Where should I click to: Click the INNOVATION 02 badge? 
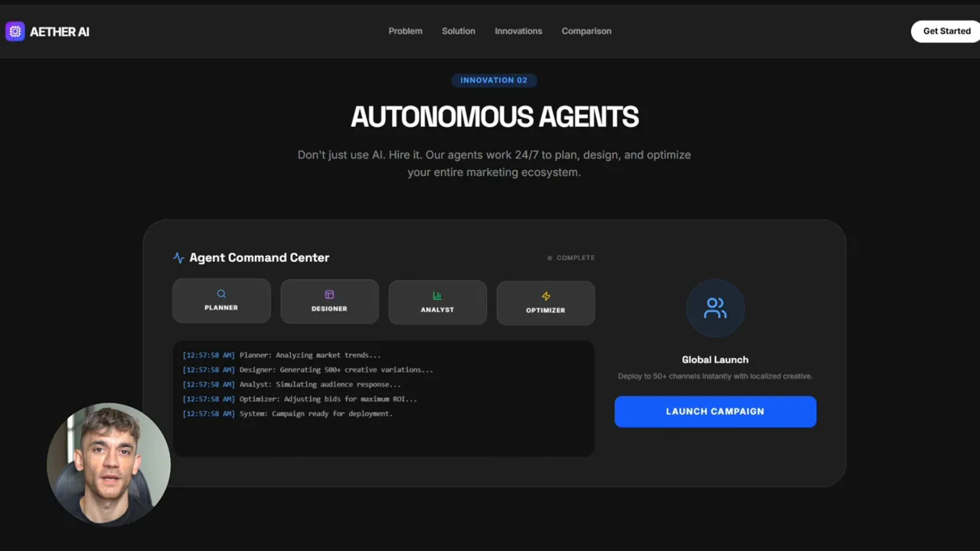[x=494, y=80]
